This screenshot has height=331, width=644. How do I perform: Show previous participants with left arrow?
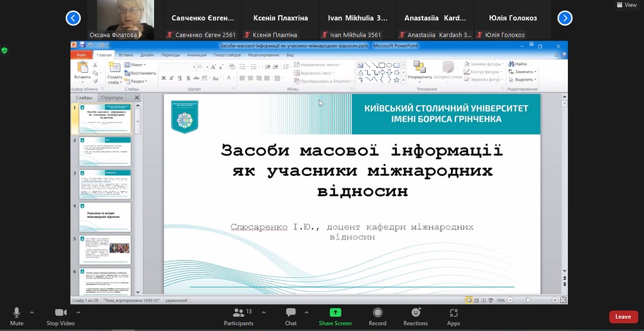(74, 18)
